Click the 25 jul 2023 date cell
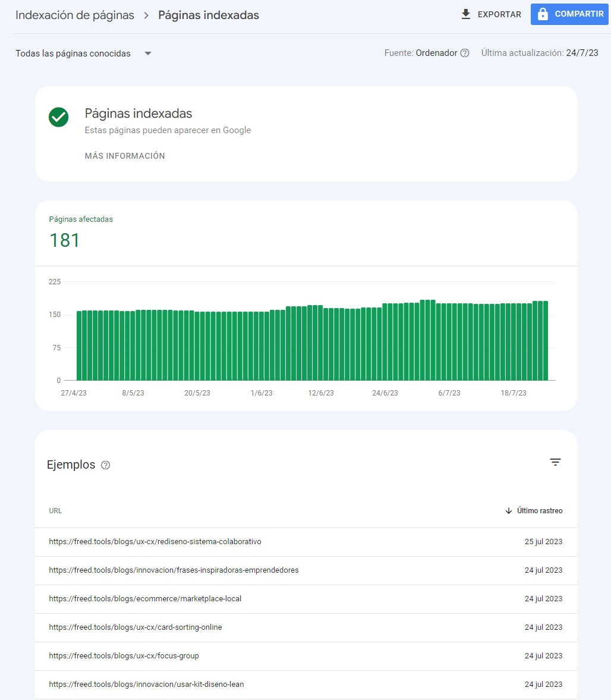Screen dimensions: 611x700 click(543, 542)
